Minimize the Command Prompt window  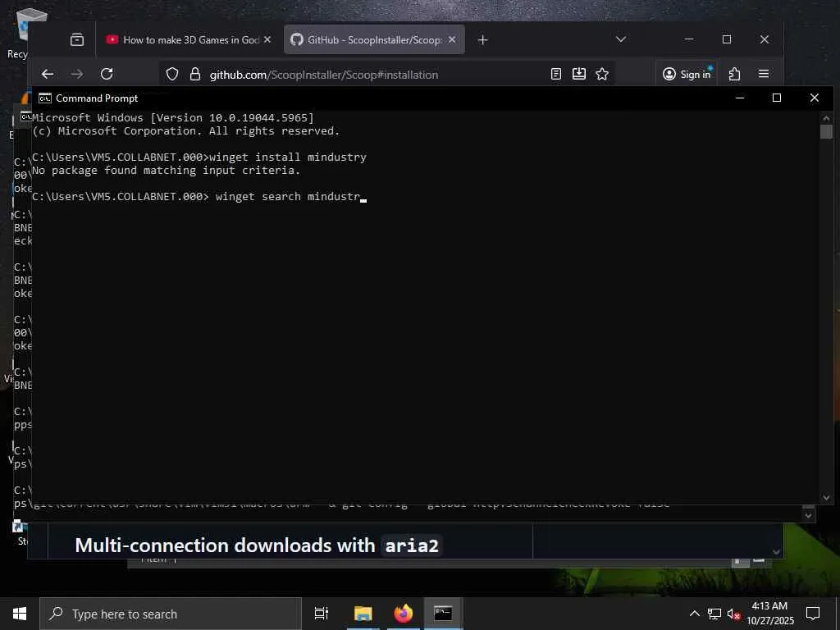(740, 98)
